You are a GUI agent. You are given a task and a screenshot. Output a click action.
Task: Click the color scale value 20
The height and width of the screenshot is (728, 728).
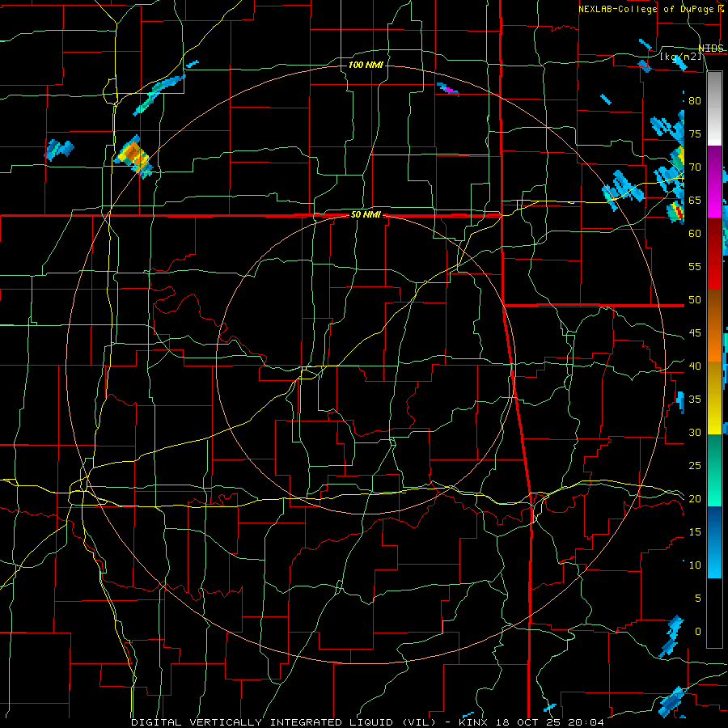pyautogui.click(x=695, y=498)
